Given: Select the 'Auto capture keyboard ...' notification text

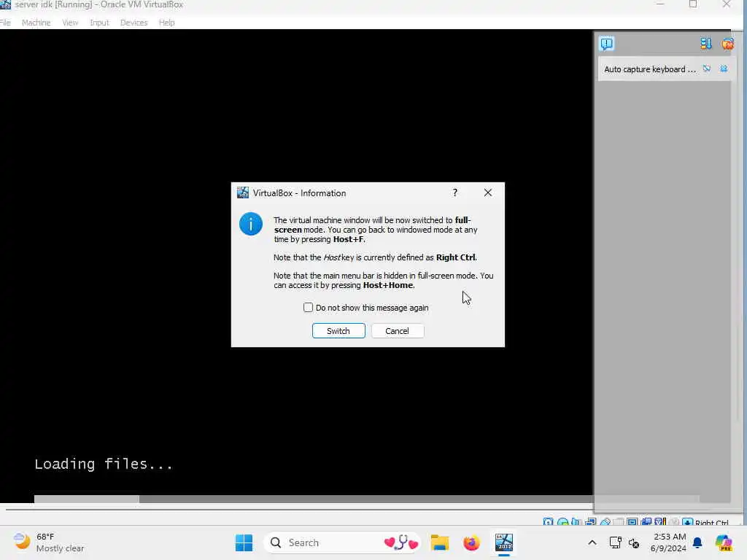Looking at the screenshot, I should (650, 69).
